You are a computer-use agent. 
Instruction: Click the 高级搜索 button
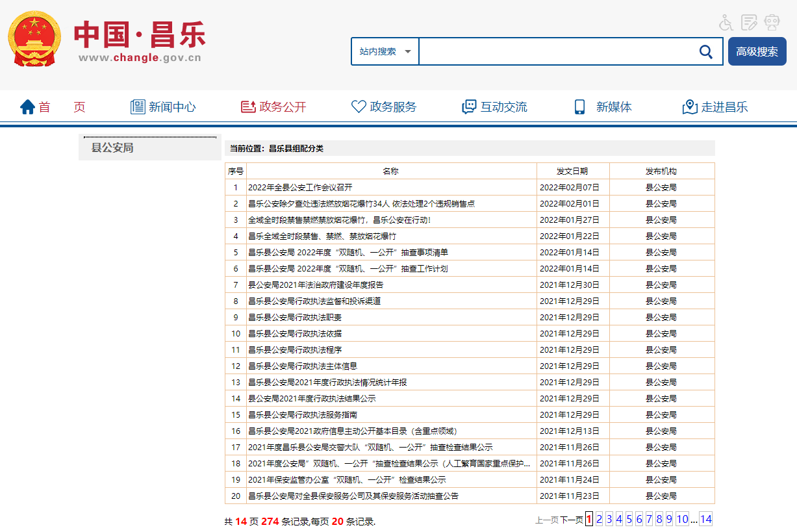click(757, 52)
